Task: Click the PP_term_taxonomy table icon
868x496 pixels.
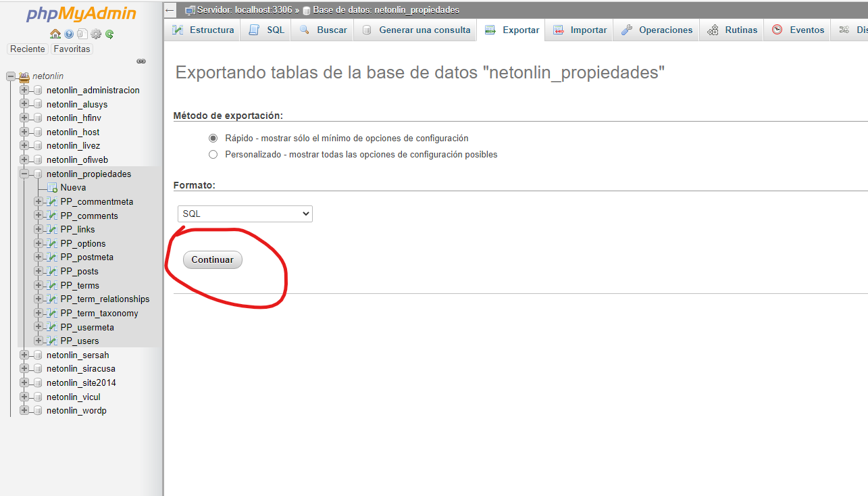Action: [52, 313]
